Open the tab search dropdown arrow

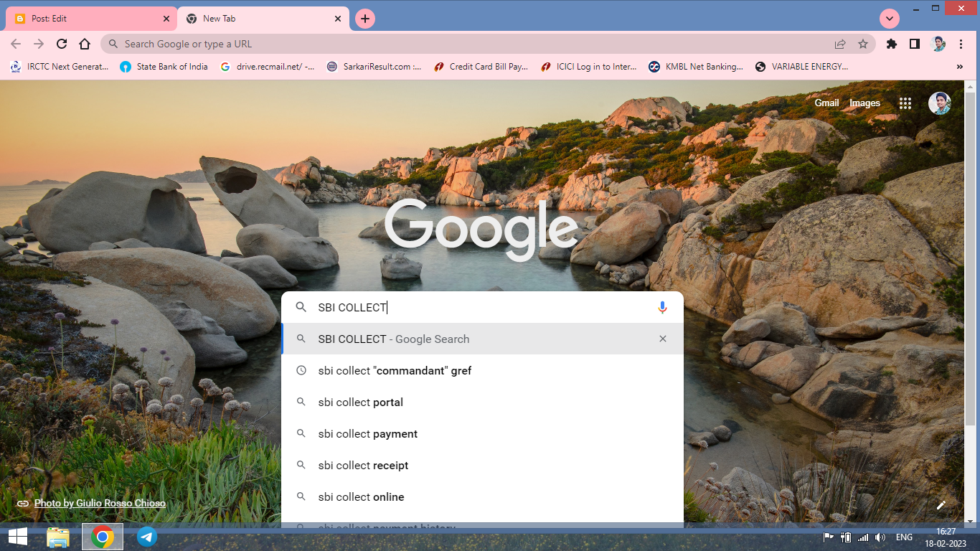point(890,19)
